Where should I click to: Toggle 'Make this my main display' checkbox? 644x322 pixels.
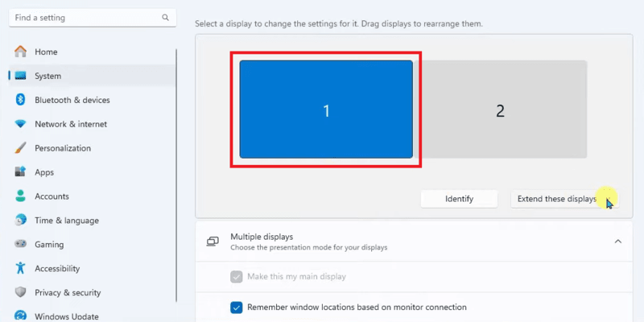point(237,277)
